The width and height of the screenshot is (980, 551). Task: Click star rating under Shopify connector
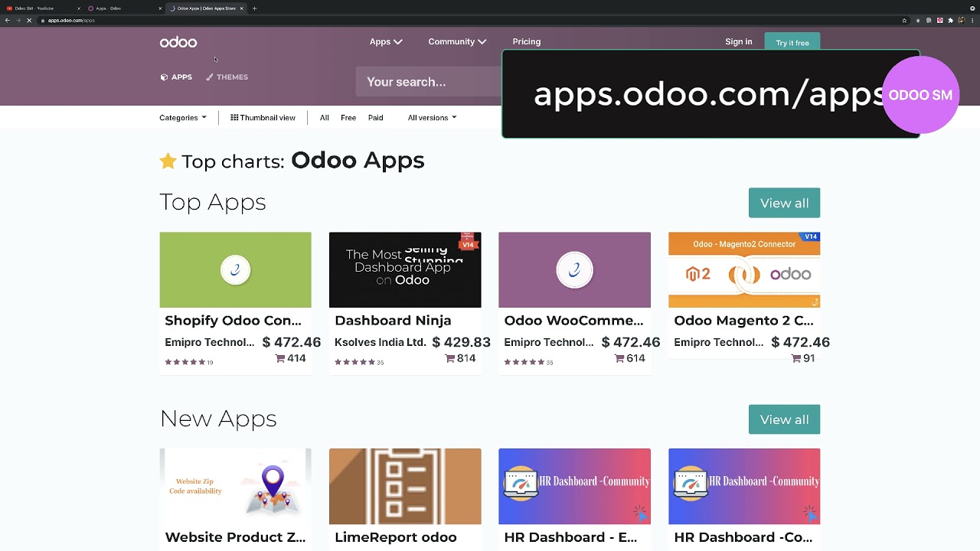click(x=185, y=362)
